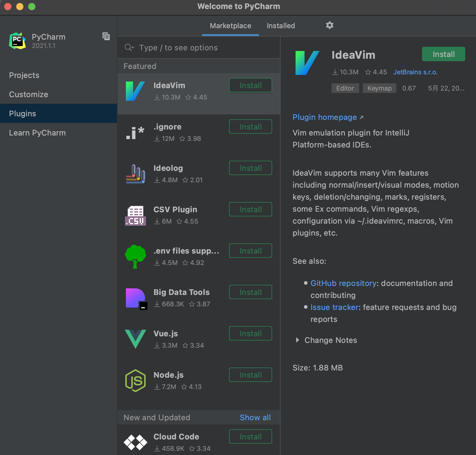Viewport: 476px width, 455px height.
Task: Click the New and Updated header
Action: tap(157, 418)
